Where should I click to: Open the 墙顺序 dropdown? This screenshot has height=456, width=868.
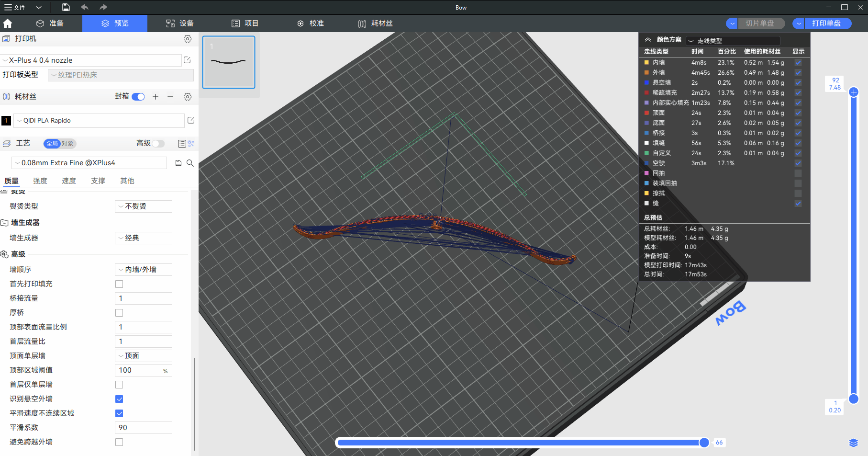144,270
